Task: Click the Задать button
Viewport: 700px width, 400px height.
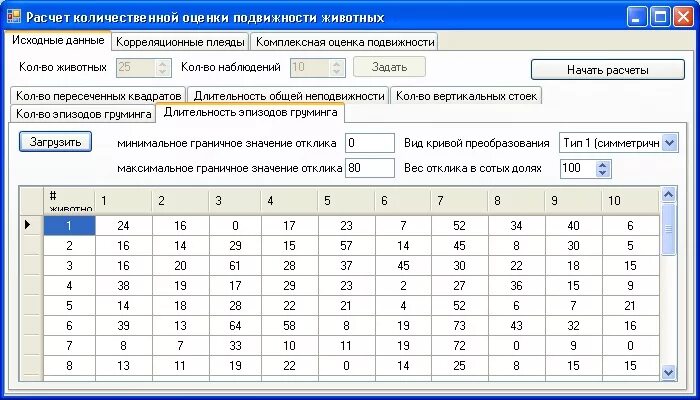Action: point(389,67)
